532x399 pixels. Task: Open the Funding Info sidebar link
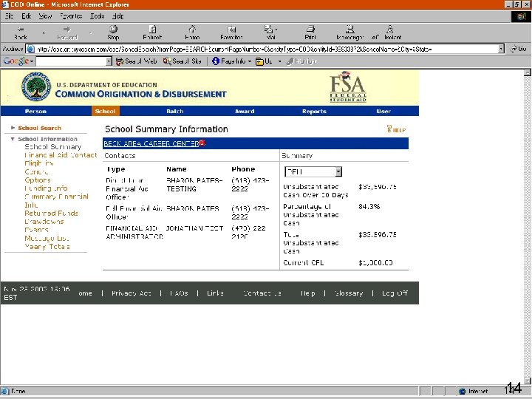coord(46,188)
